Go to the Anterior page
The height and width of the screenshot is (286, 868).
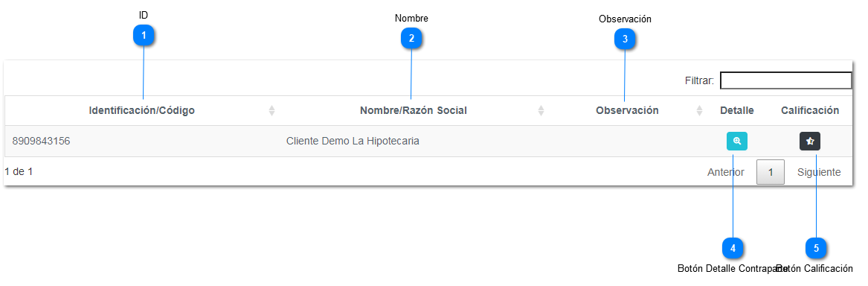pos(726,172)
